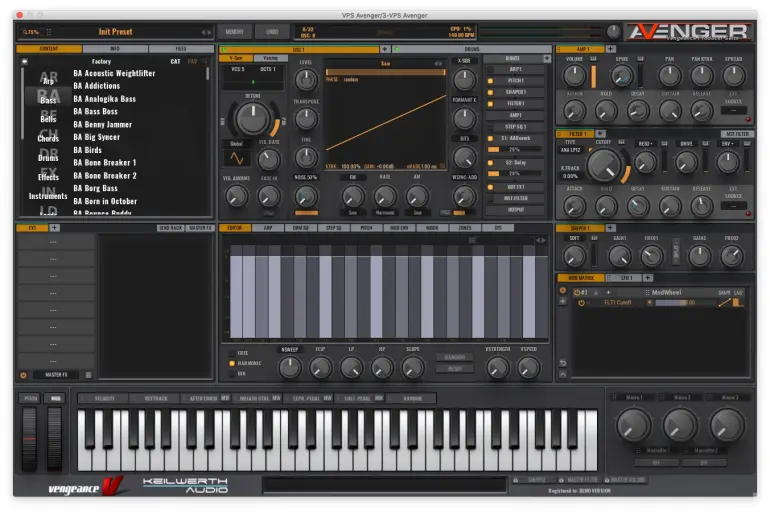Open the filter EXT. SOURCE dropdown
This screenshot has width=770, height=512.
734,206
